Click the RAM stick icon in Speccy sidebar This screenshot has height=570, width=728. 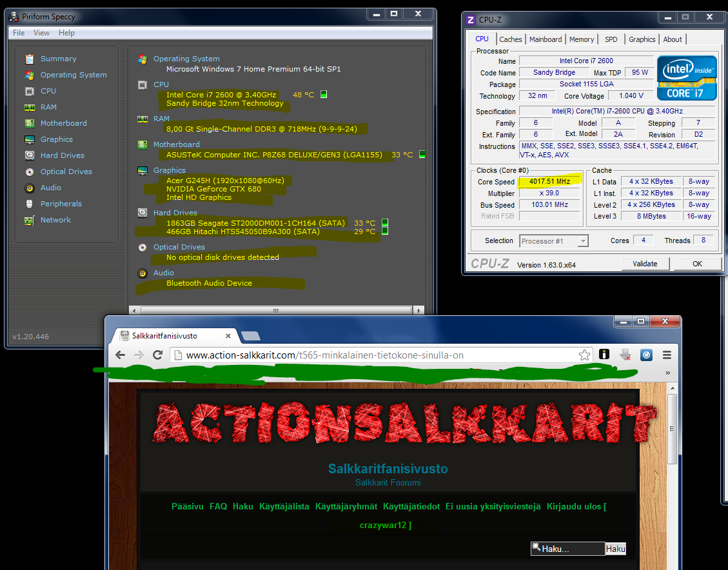pos(30,107)
